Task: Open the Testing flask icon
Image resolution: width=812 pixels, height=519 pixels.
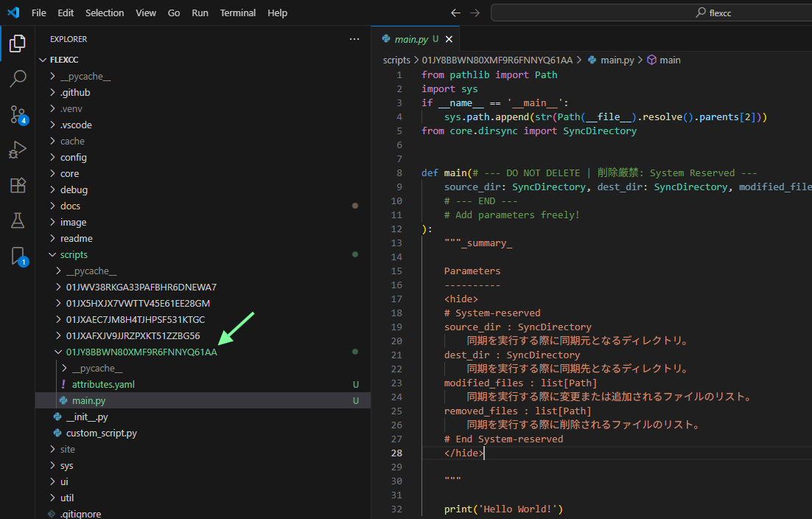Action: (x=18, y=220)
